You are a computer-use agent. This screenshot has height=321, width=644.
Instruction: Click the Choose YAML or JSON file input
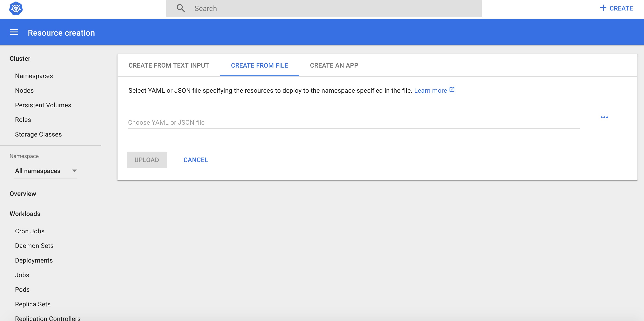pos(353,122)
